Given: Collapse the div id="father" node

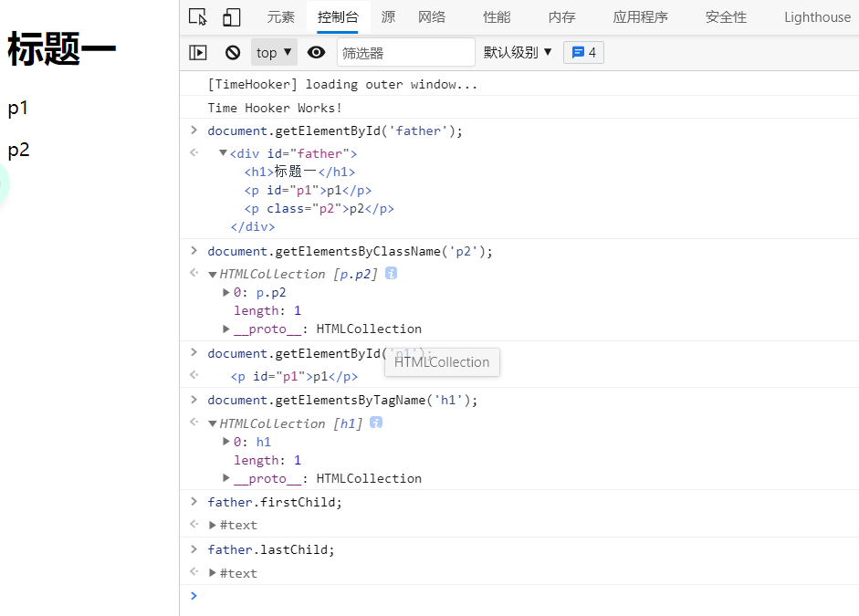Looking at the screenshot, I should 224,153.
